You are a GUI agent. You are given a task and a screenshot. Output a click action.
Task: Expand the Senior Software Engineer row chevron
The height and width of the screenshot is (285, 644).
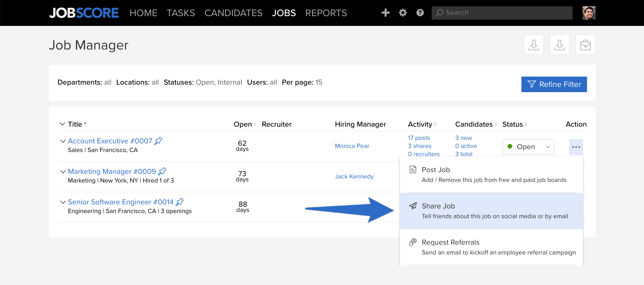pyautogui.click(x=63, y=202)
